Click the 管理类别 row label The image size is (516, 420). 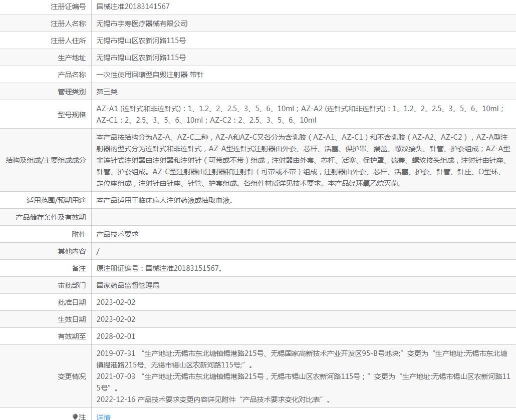[72, 92]
